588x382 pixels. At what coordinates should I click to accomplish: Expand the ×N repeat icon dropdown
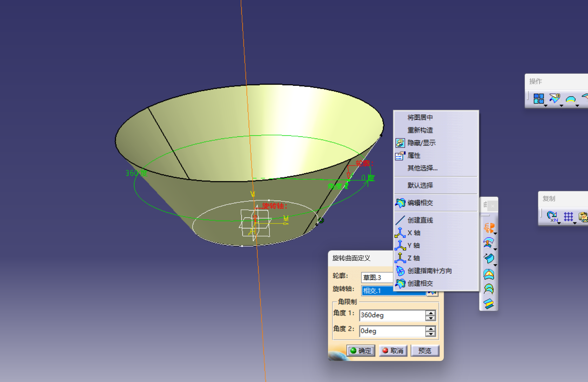pos(559,223)
